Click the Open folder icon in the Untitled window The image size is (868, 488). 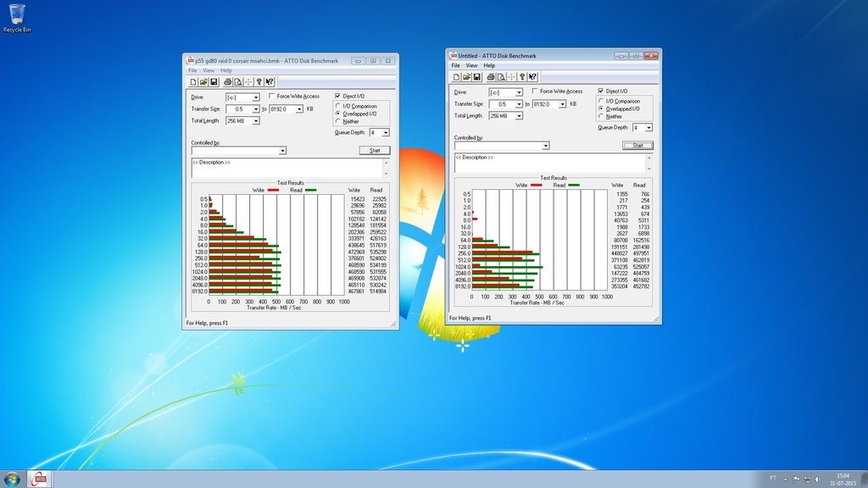pos(465,76)
